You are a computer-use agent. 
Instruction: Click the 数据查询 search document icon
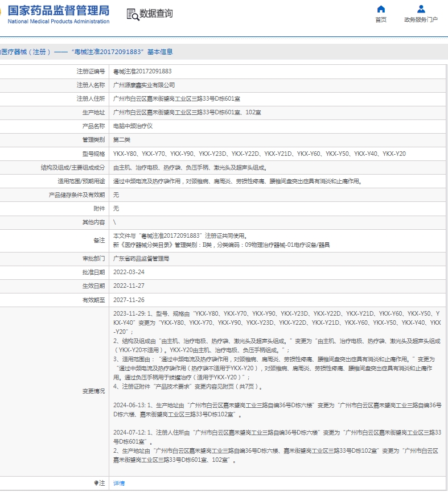pyautogui.click(x=132, y=15)
